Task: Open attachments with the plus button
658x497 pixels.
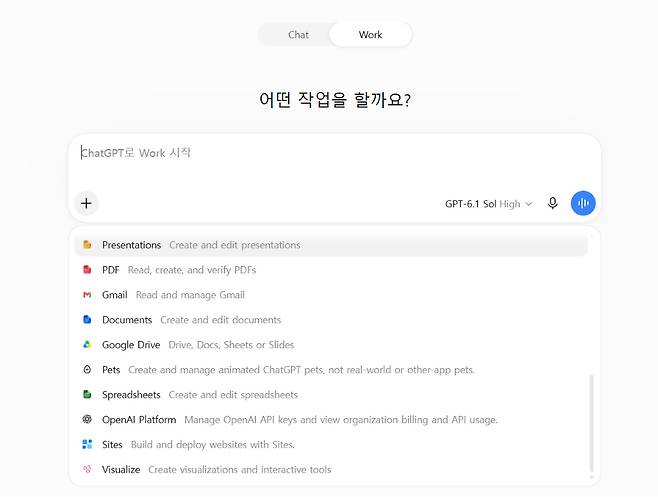Action: coord(86,203)
